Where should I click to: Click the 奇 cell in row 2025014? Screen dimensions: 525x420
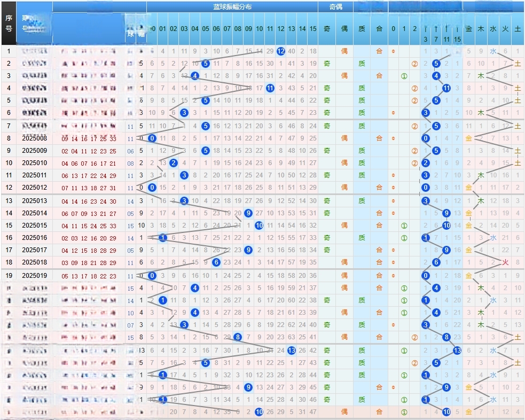pos(327,213)
